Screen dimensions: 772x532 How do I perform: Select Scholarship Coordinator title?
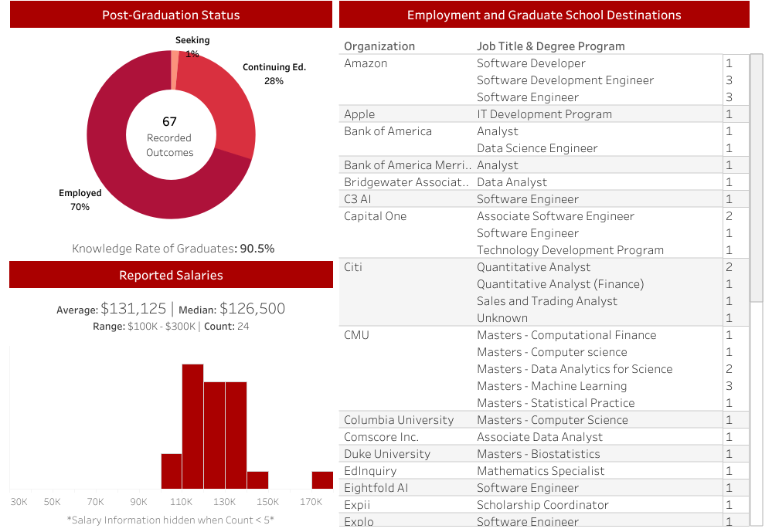tap(542, 505)
